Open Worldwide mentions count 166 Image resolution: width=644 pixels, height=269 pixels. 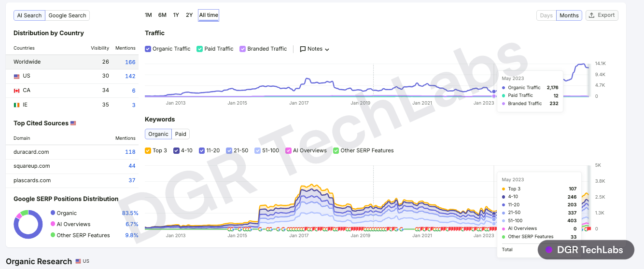click(x=130, y=62)
